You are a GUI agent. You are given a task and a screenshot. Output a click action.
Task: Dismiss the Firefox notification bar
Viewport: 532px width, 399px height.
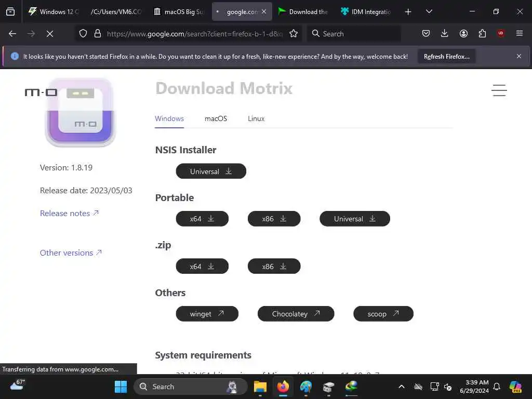tap(519, 56)
